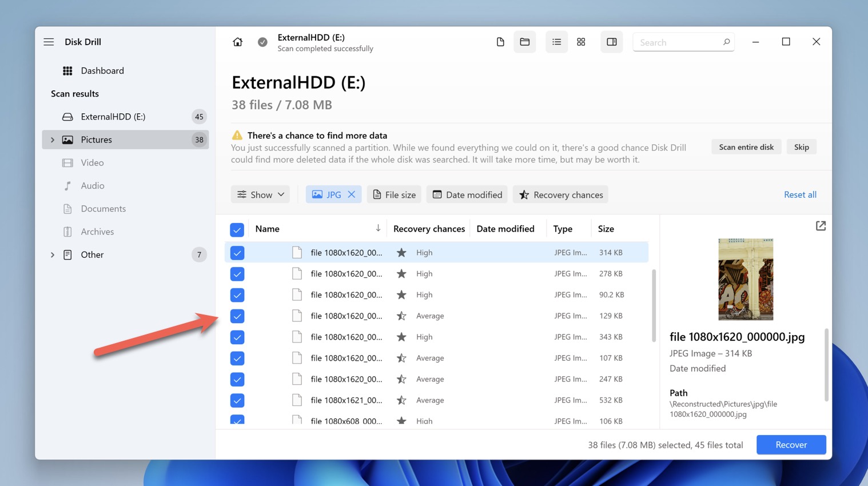Screen dimensions: 868x486
Task: Switch to the folder view icon in toolbar
Action: coord(525,42)
